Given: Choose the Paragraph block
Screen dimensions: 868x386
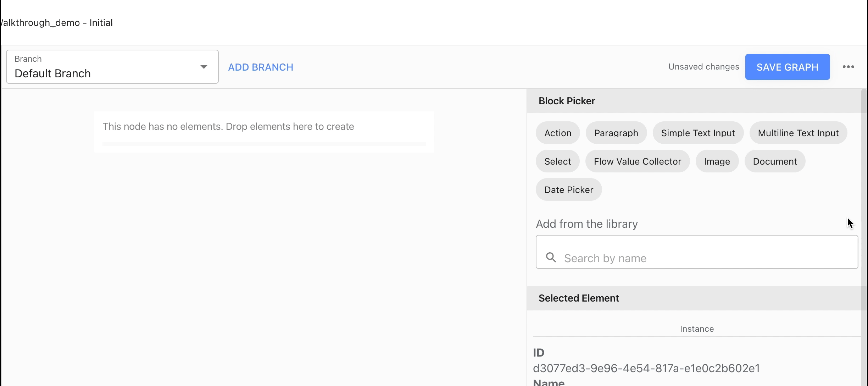Looking at the screenshot, I should click(616, 133).
